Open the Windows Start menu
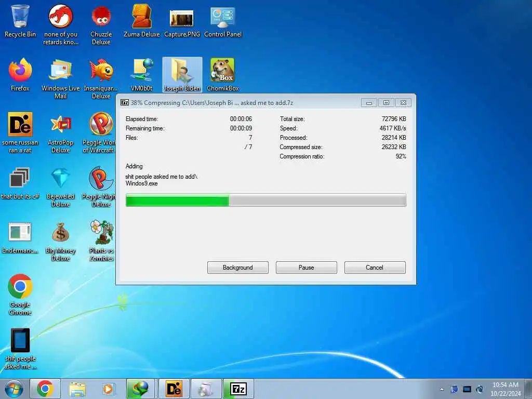Screen dimensions: 532x399 (14, 389)
